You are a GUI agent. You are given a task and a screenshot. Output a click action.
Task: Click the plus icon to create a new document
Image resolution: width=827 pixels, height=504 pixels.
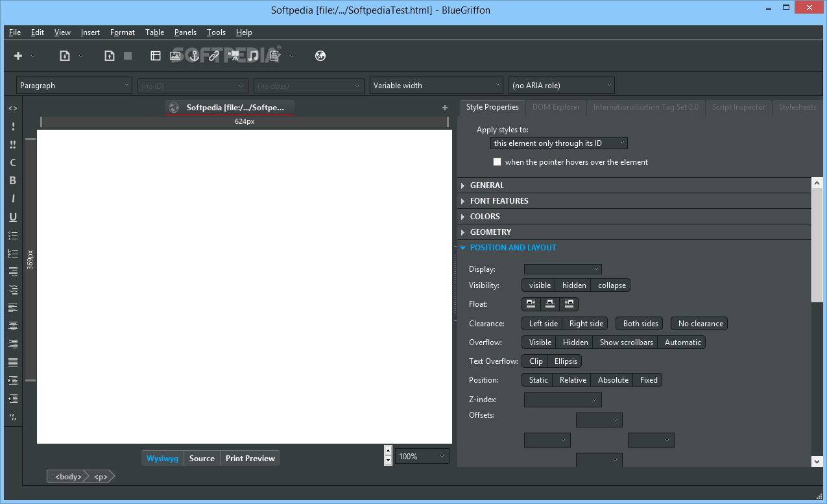click(x=18, y=56)
